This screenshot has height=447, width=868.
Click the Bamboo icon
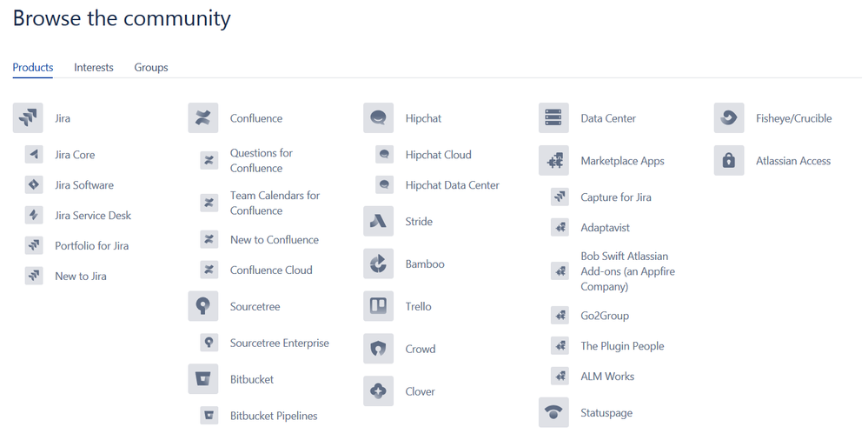pyautogui.click(x=379, y=264)
